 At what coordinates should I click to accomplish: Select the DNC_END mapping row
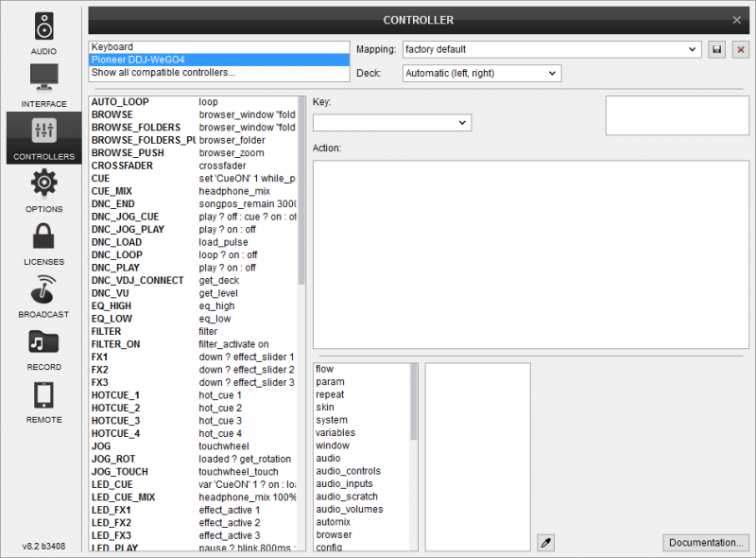pos(194,204)
